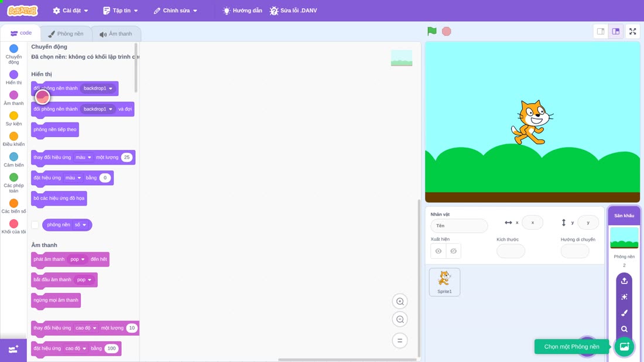This screenshot has width=644, height=362.
Task: Zoom in on the code workspace
Action: (400, 301)
